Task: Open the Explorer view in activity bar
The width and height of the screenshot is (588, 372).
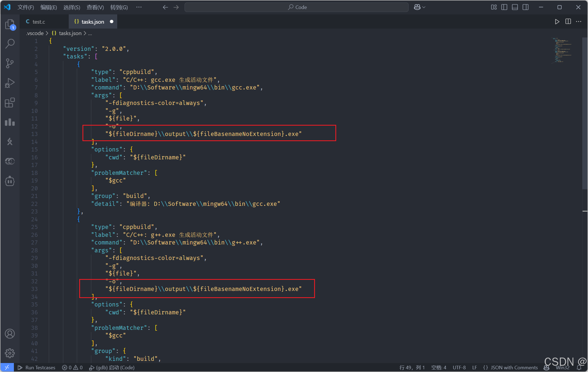Action: click(10, 24)
